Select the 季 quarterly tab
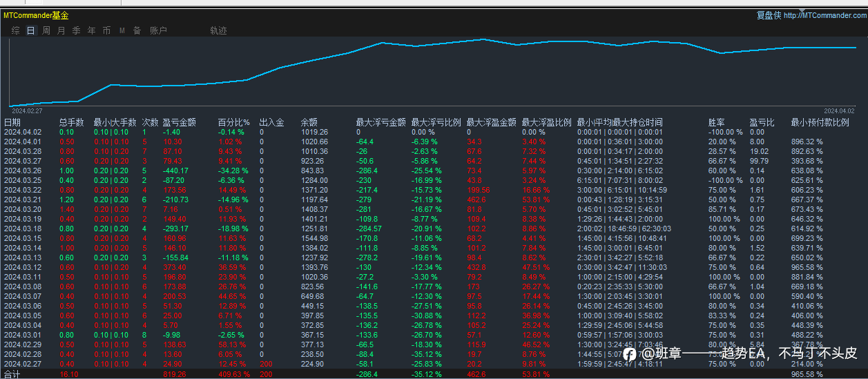The height and width of the screenshot is (379, 868). pyautogui.click(x=76, y=30)
